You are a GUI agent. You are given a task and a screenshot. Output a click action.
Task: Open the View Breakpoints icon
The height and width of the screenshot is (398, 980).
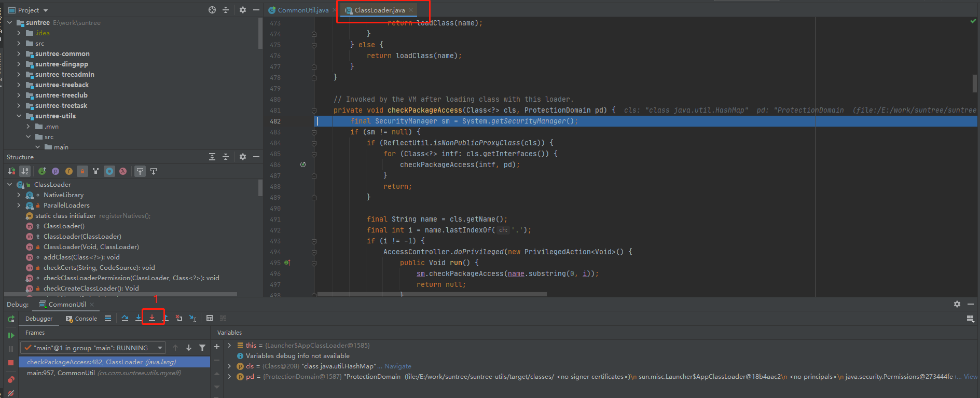click(11, 380)
